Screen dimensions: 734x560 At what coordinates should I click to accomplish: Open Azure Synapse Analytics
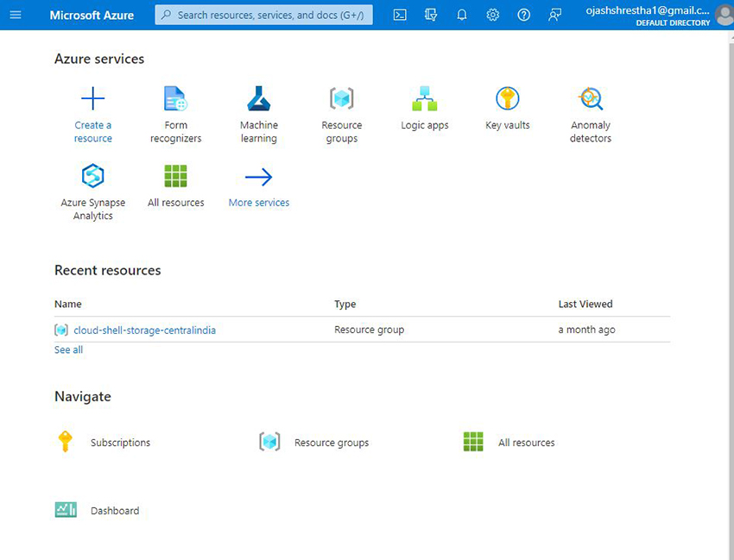pos(92,177)
